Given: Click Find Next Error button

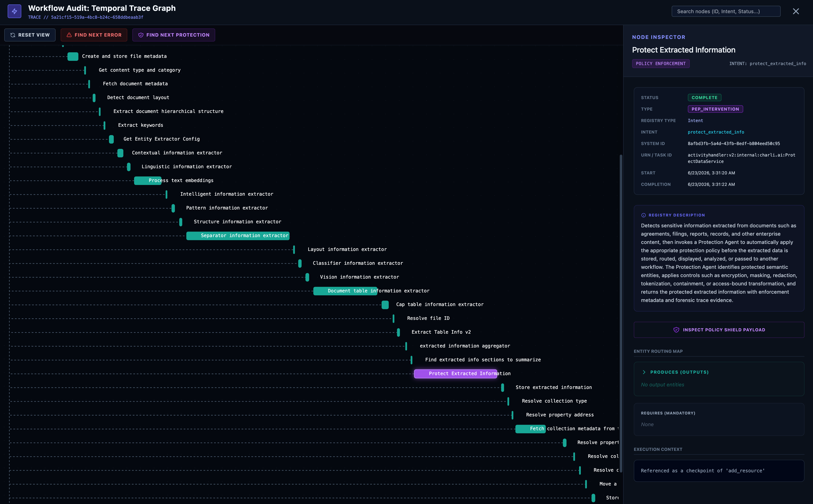Looking at the screenshot, I should tap(94, 35).
